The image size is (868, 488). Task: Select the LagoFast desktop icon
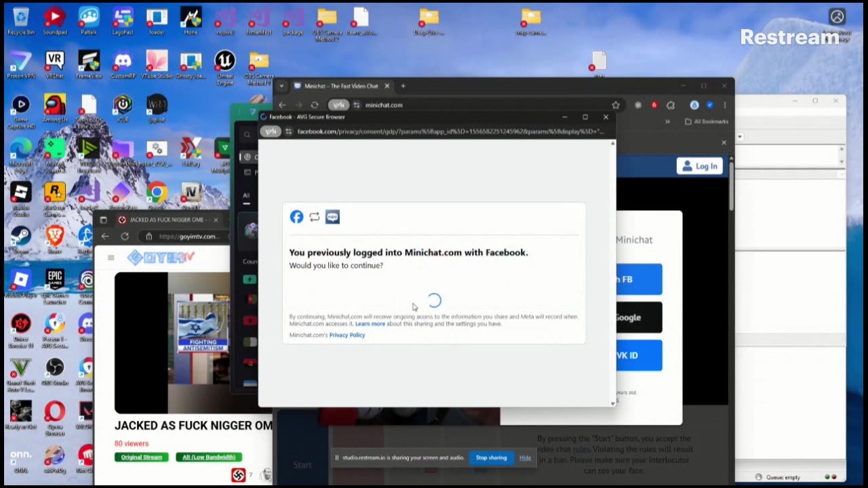[x=123, y=20]
